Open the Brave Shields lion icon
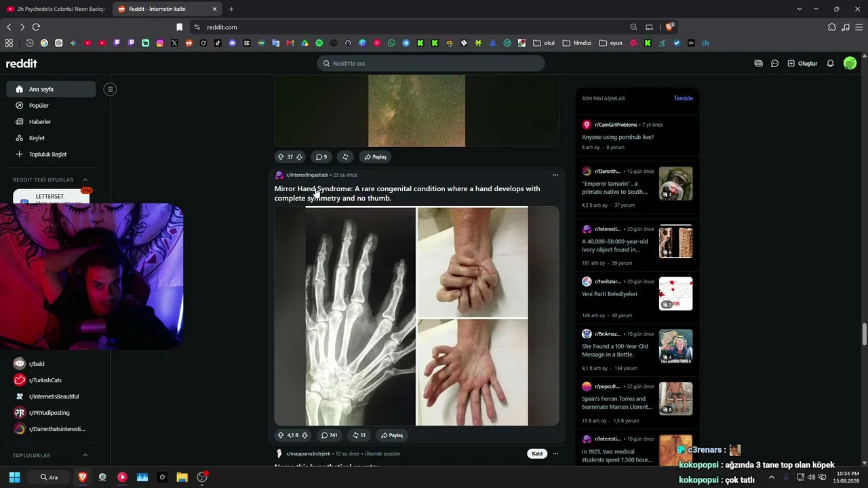 point(669,27)
